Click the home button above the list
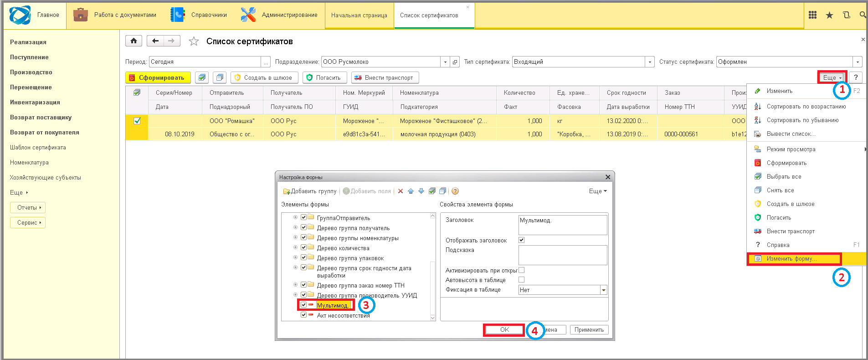The width and height of the screenshot is (868, 360). click(134, 41)
